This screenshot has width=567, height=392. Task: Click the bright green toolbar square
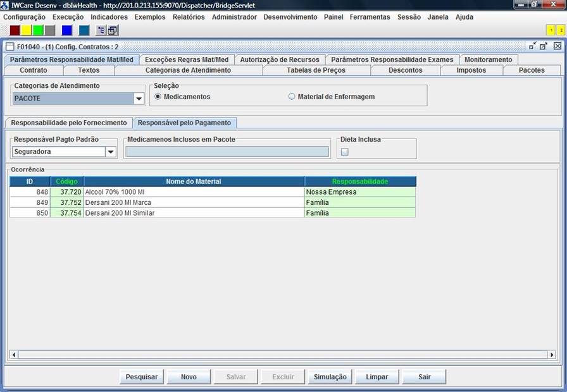38,30
